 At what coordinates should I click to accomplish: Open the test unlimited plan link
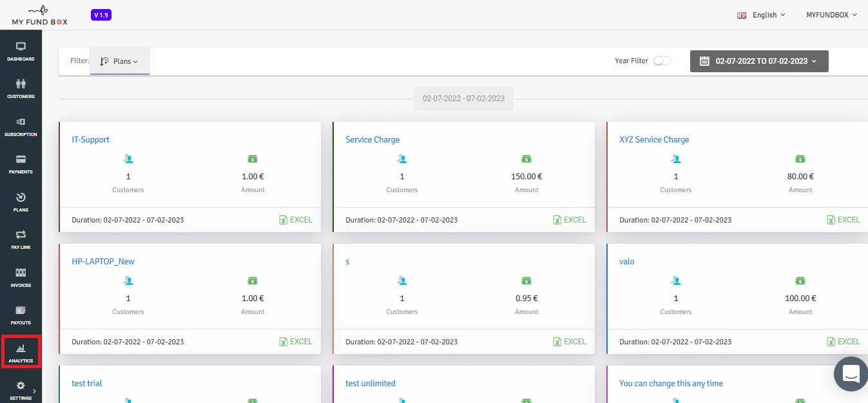pyautogui.click(x=371, y=383)
